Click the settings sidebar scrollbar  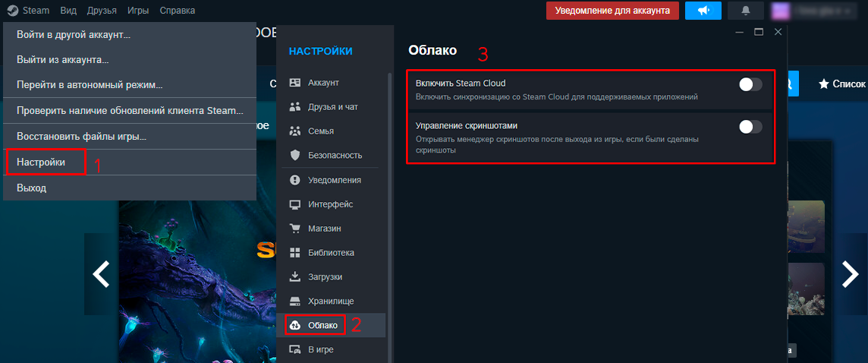pos(390,216)
